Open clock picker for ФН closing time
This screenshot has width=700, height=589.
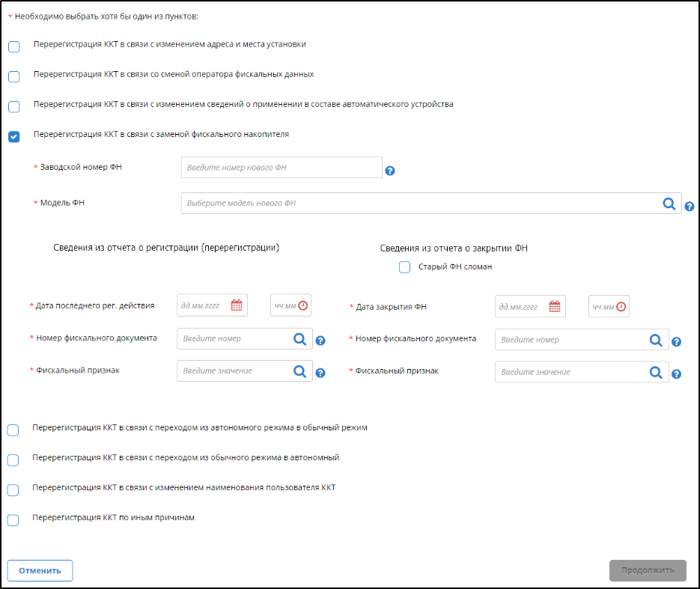[621, 306]
